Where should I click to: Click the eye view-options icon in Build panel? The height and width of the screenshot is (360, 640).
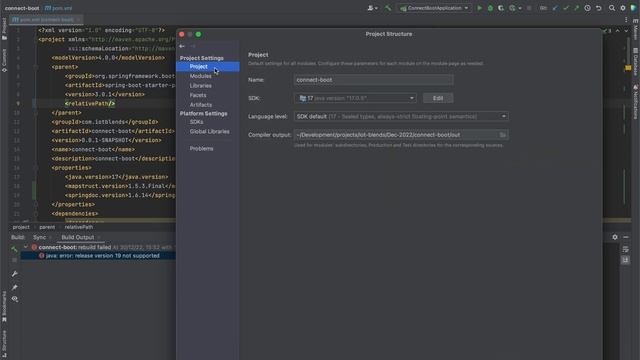tap(15, 299)
